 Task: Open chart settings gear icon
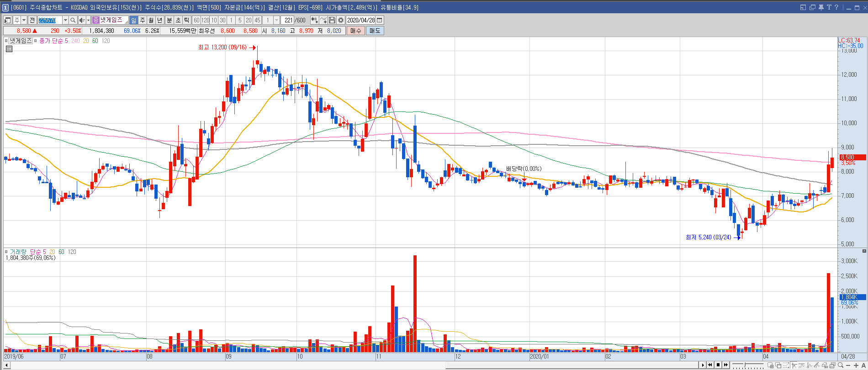pyautogui.click(x=341, y=20)
